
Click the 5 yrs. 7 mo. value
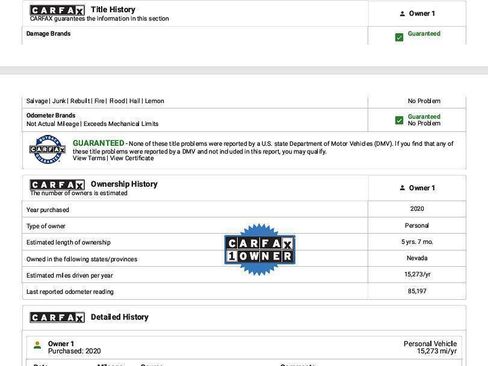coord(417,242)
